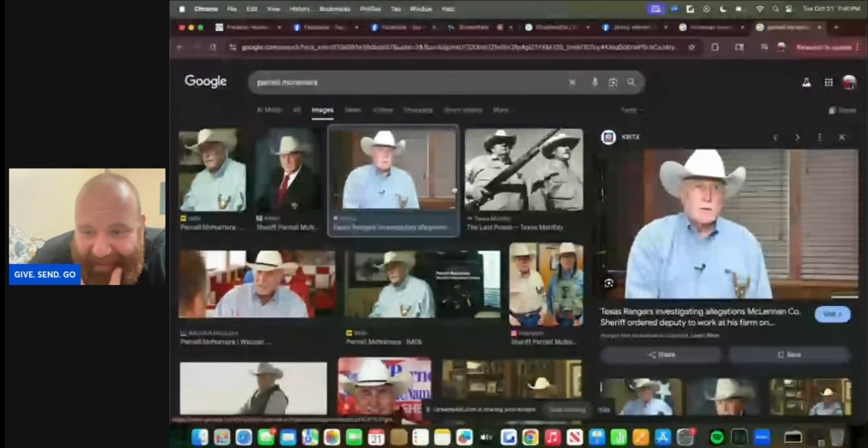Click the Share button in preview panel
This screenshot has height=448, width=868.
(661, 355)
